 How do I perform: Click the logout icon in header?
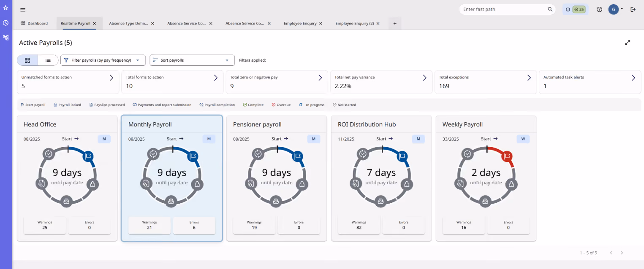pos(633,9)
